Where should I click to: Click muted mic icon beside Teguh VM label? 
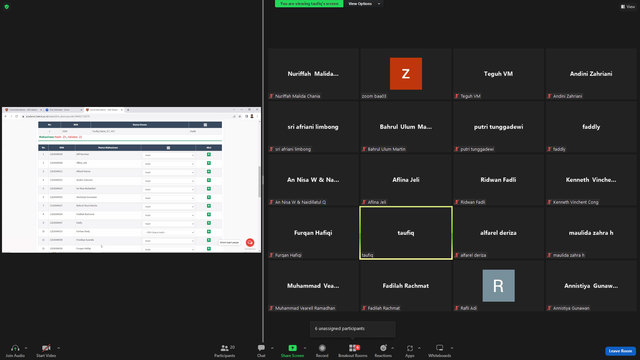click(456, 96)
